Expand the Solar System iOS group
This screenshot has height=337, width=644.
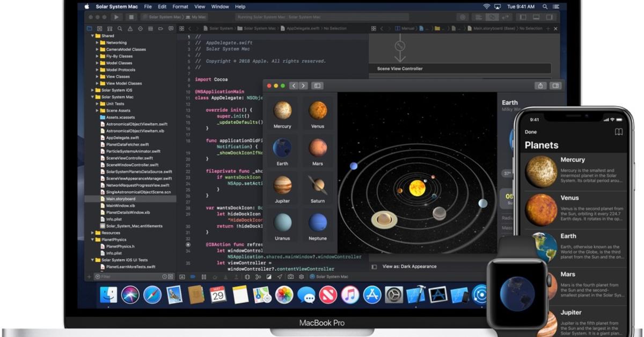[92, 90]
